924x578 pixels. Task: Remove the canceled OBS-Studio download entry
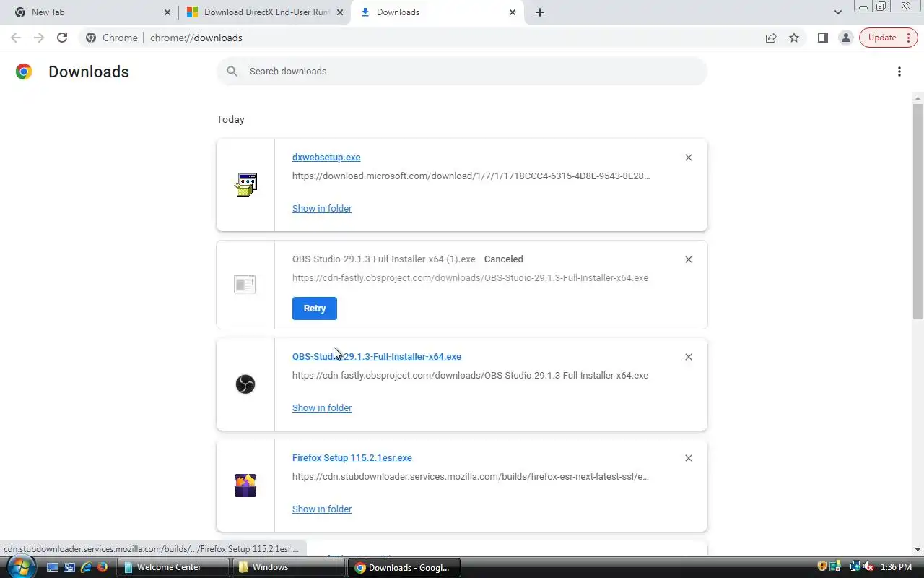click(688, 259)
